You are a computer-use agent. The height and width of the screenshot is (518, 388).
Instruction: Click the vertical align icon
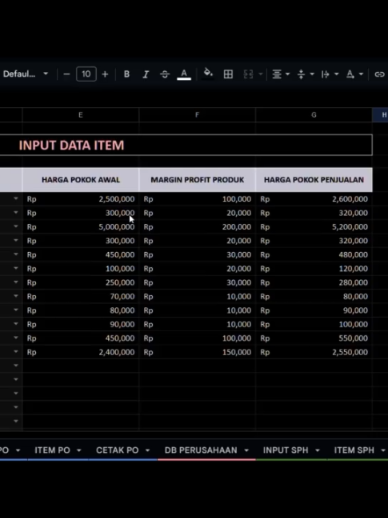pyautogui.click(x=301, y=74)
